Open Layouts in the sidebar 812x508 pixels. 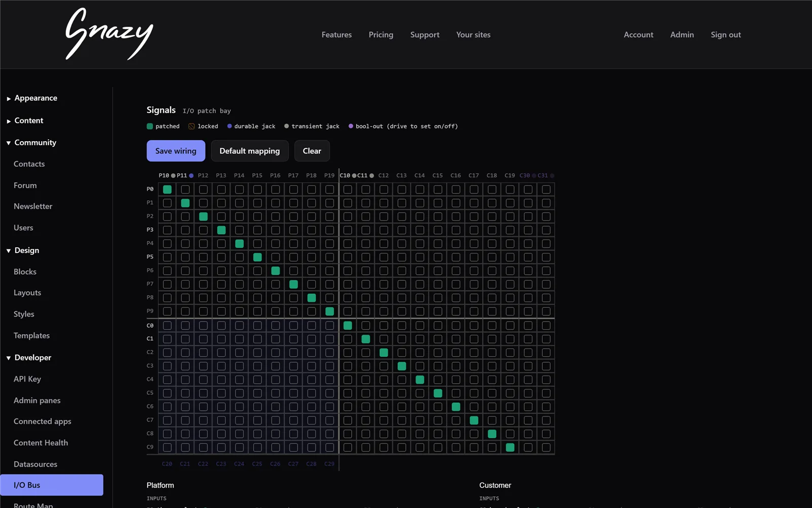point(27,293)
